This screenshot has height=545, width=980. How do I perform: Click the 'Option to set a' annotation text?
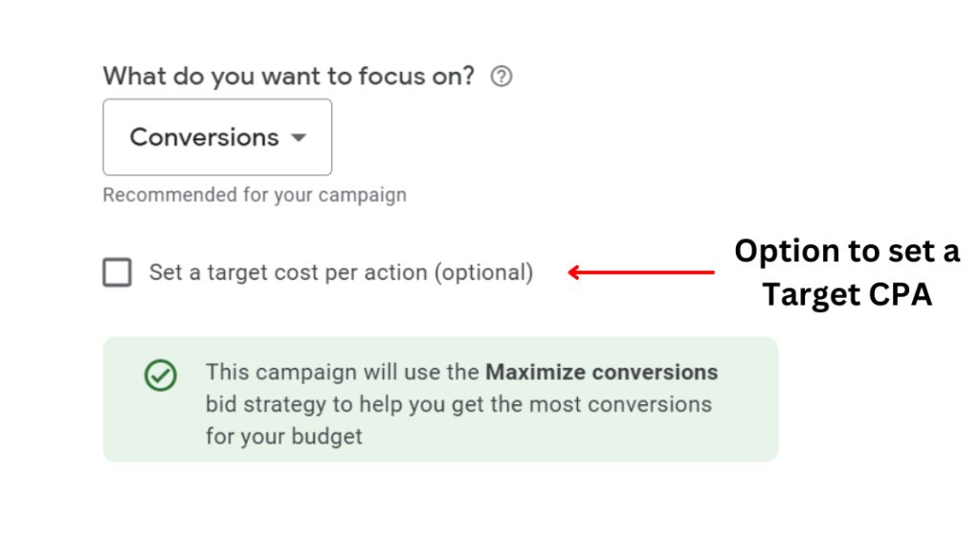tap(846, 251)
